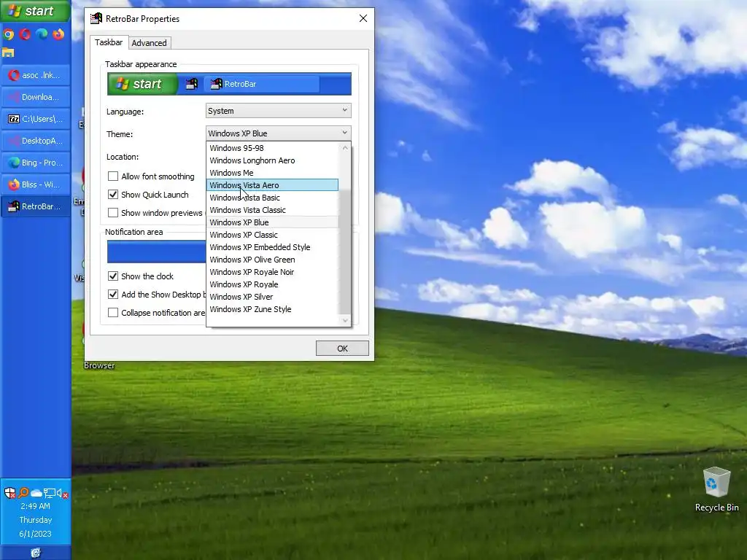The height and width of the screenshot is (560, 747).
Task: Open the Language dropdown
Action: click(278, 111)
